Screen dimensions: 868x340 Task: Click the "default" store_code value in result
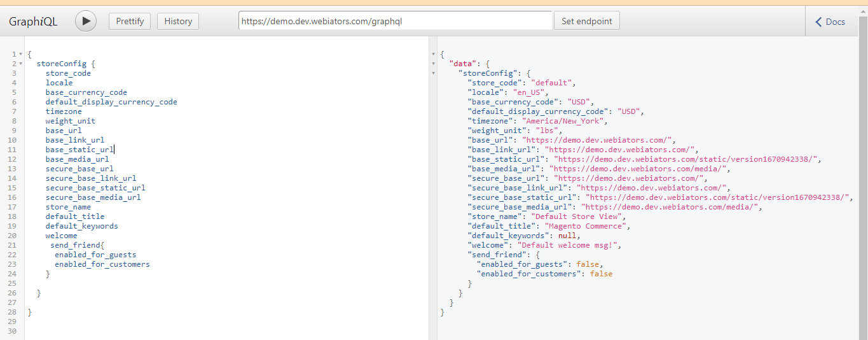coord(553,83)
